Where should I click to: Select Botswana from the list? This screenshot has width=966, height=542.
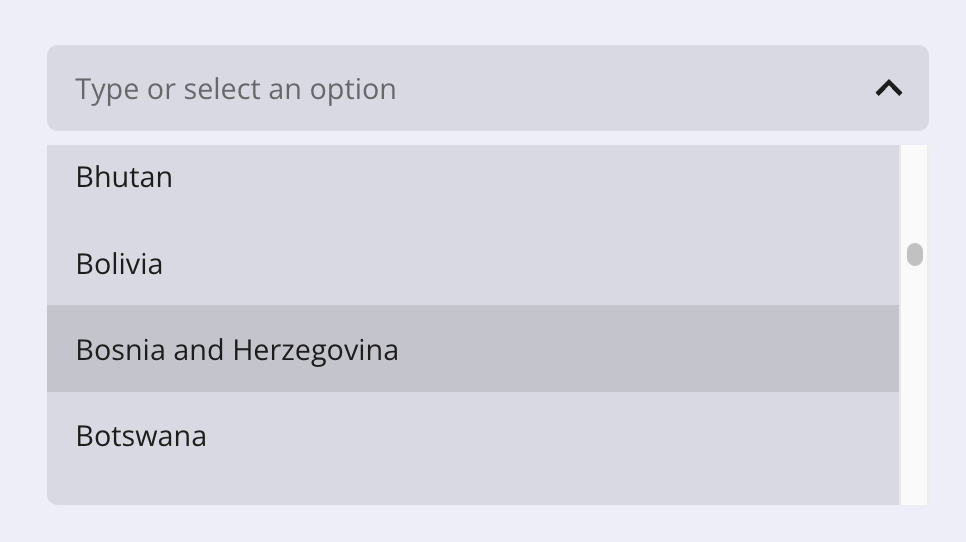(473, 435)
